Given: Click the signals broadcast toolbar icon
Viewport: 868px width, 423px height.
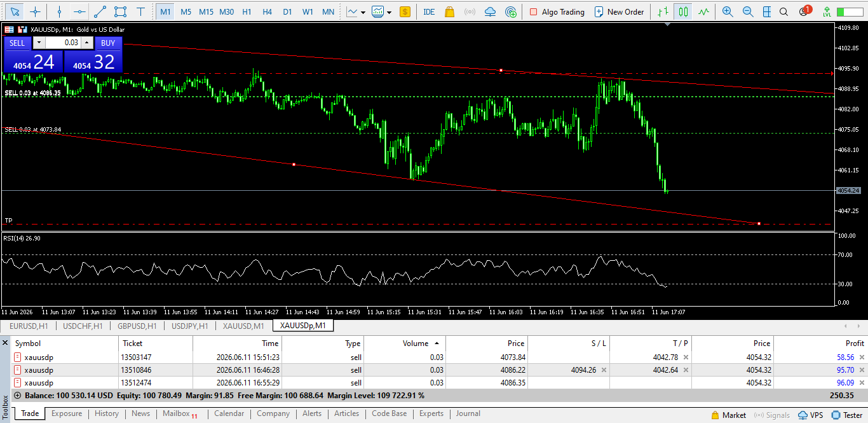Looking at the screenshot, I should [470, 11].
